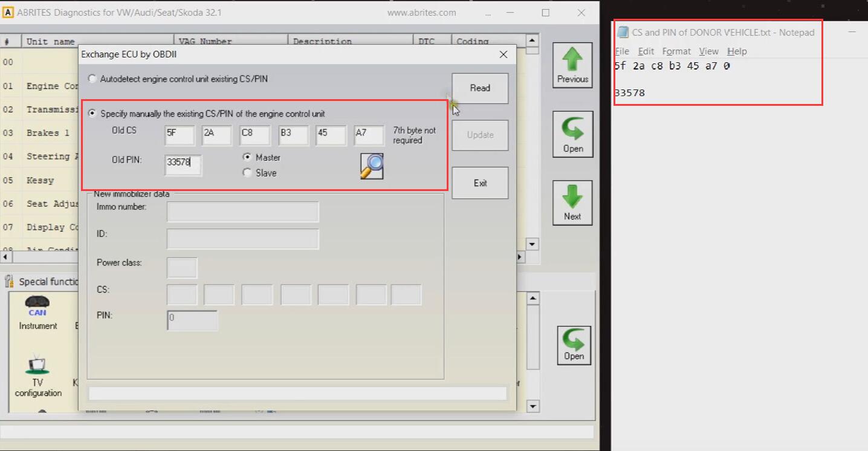Open Notepad File menu
The height and width of the screenshot is (451, 868).
click(x=622, y=51)
